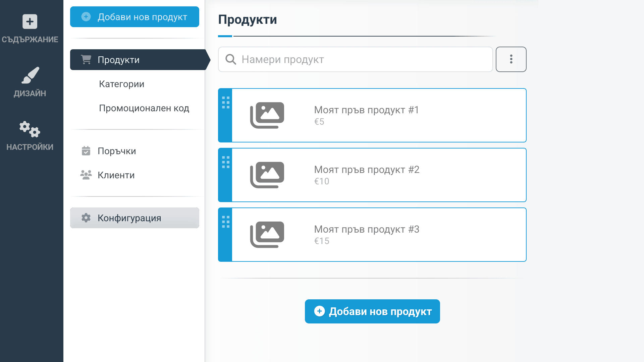The width and height of the screenshot is (644, 362).
Task: Open Промоционален код section
Action: click(x=144, y=108)
